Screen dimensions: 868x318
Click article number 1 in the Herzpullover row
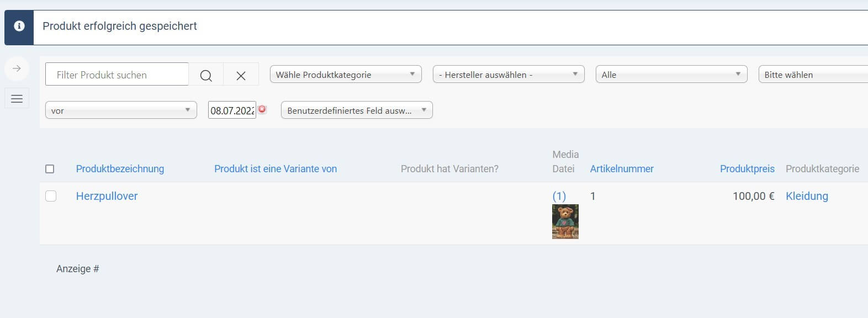click(592, 196)
